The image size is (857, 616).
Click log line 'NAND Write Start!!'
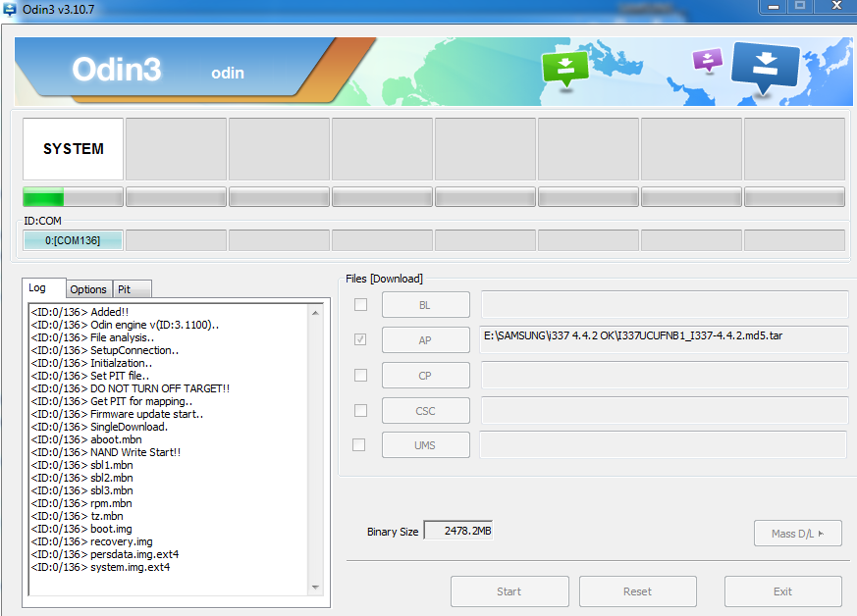click(106, 452)
